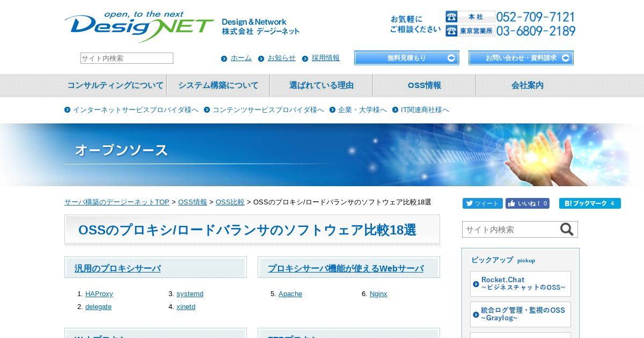Click the OSS比較 breadcrumb link
Screen dimensions: 644x338
pos(230,202)
